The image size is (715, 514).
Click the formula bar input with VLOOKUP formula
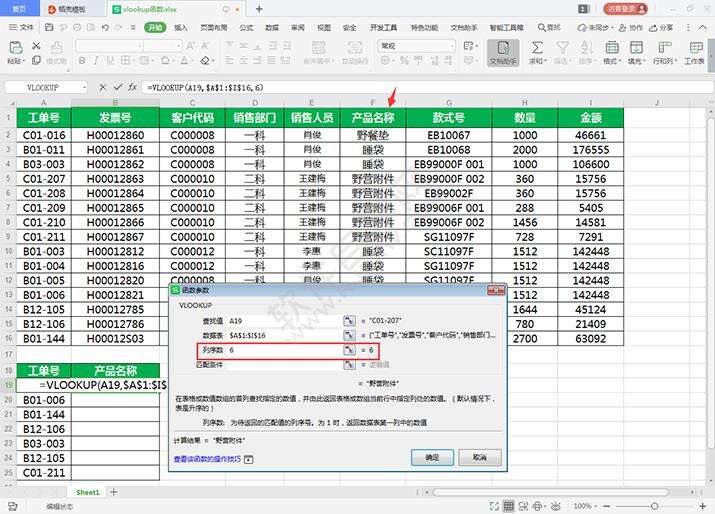pyautogui.click(x=426, y=87)
